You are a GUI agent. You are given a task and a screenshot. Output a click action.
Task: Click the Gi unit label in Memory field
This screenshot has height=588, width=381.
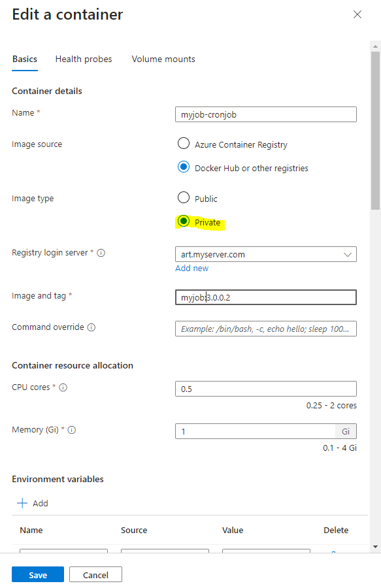click(x=345, y=431)
